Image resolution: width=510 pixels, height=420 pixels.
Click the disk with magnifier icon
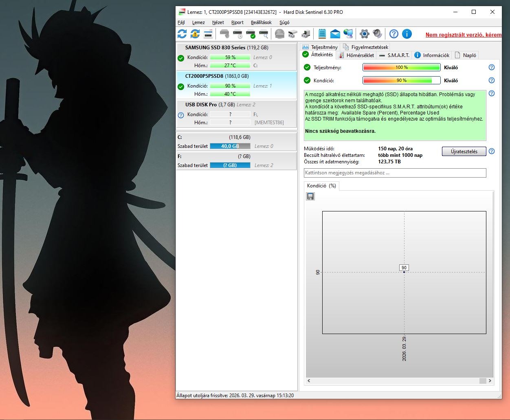[x=264, y=34]
